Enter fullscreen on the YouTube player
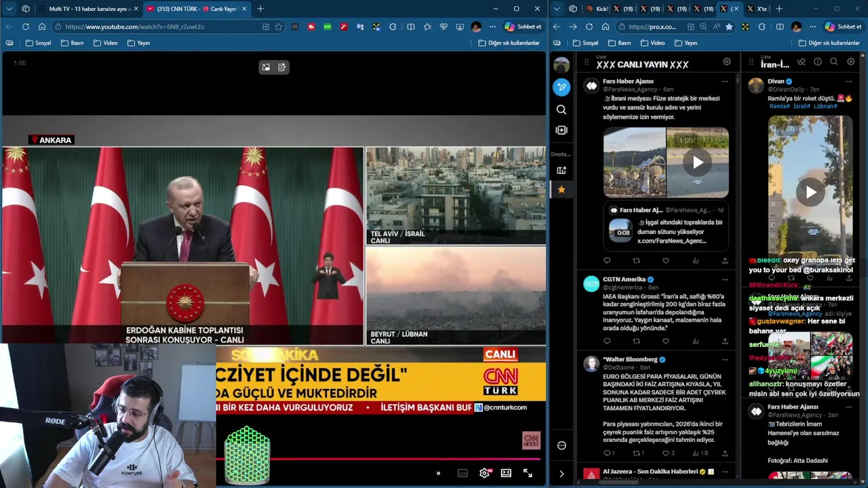 pos(528,473)
